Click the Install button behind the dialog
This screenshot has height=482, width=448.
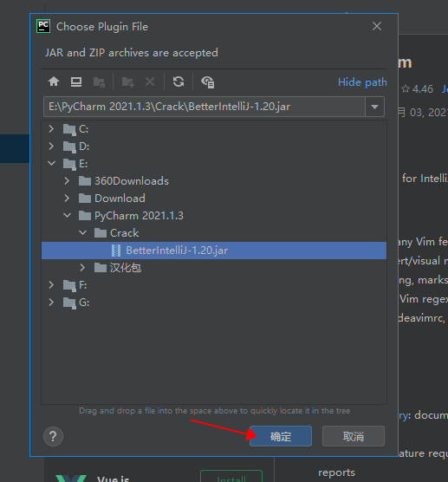tap(231, 477)
